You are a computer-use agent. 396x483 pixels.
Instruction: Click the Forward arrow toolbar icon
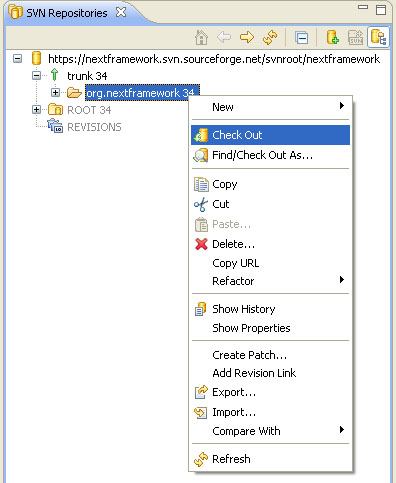click(247, 37)
